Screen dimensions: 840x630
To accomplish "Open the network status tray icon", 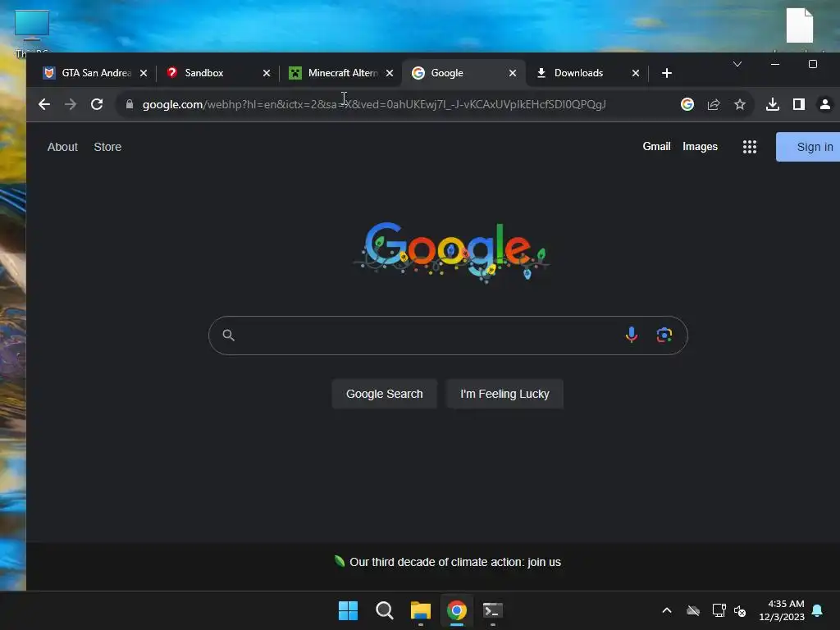I will click(x=719, y=610).
